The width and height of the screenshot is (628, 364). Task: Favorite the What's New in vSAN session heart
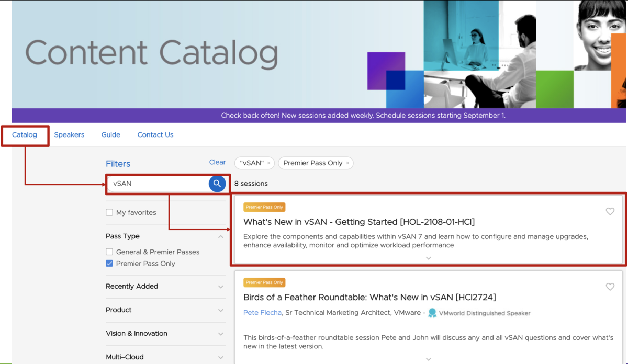[x=610, y=211]
